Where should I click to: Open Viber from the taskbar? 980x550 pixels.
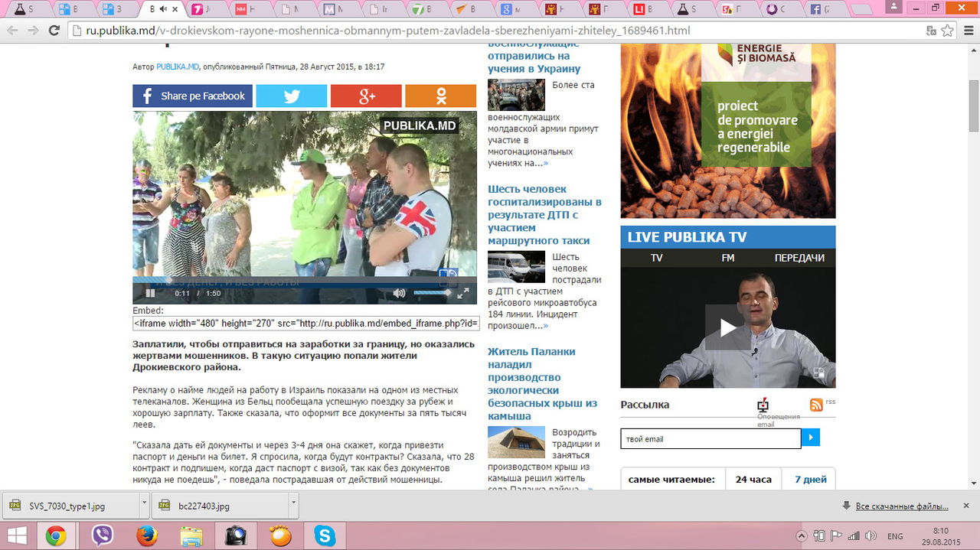(102, 536)
